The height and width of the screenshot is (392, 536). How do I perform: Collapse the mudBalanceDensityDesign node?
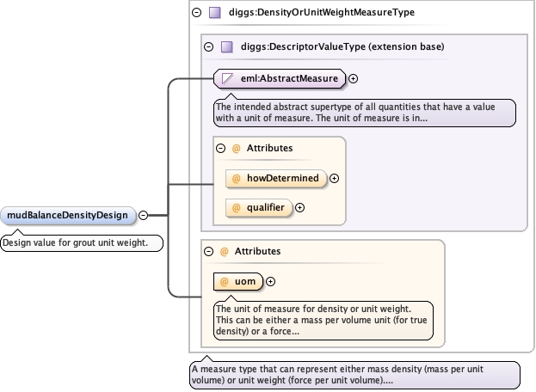click(144, 215)
